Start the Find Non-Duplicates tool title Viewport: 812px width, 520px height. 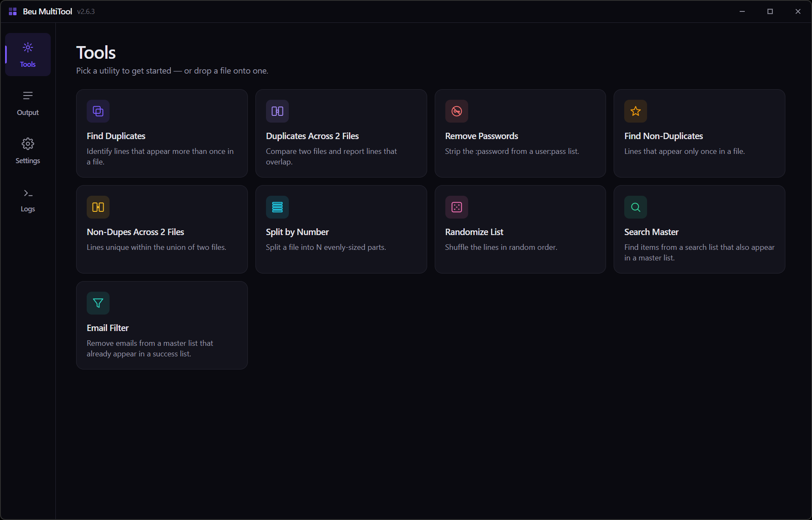tap(664, 136)
